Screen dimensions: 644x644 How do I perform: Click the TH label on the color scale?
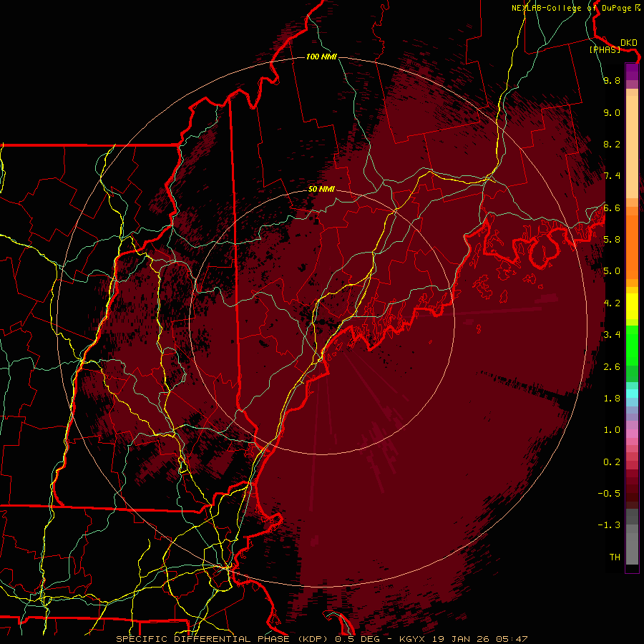point(615,557)
